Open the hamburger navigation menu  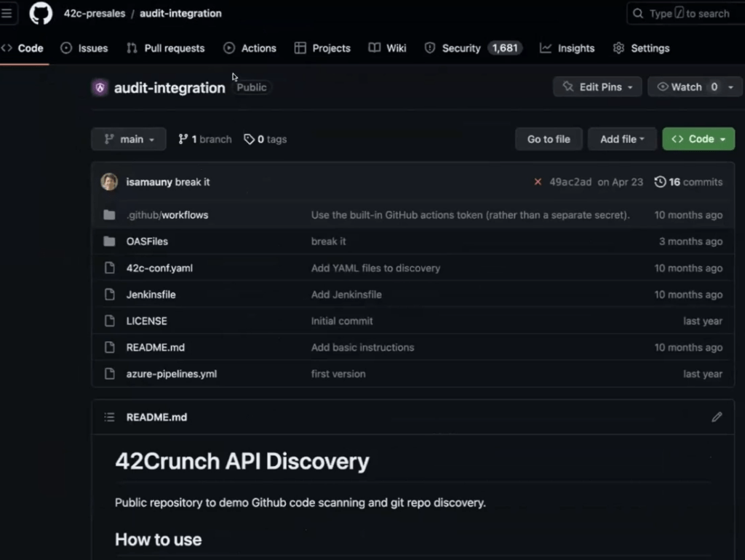[9, 13]
